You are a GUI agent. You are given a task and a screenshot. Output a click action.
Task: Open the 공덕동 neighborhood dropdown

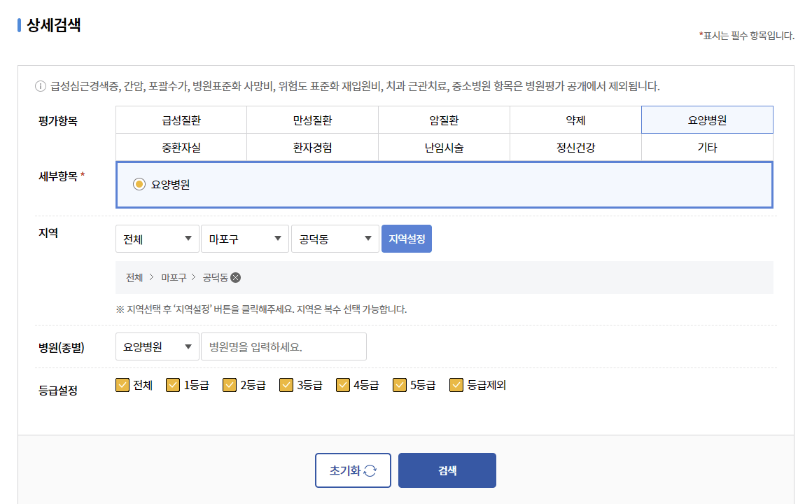335,238
